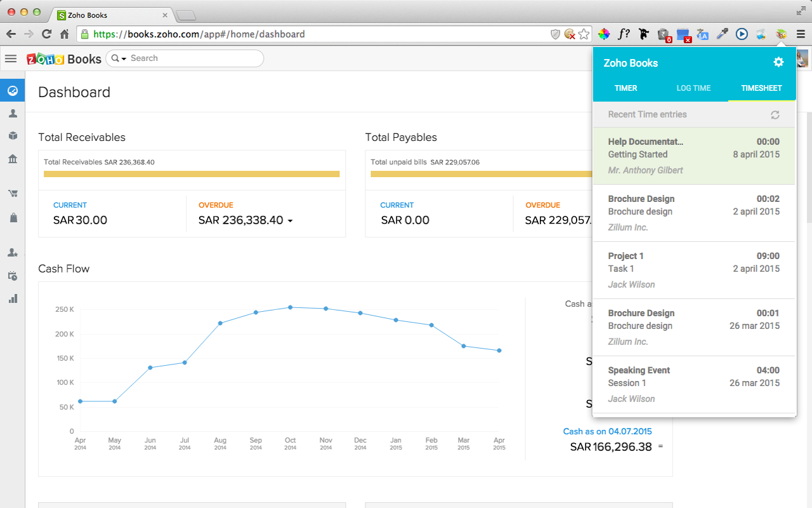The width and height of the screenshot is (812, 508).
Task: Open the timesheet calendar-clock sidebar icon
Action: coord(13,276)
